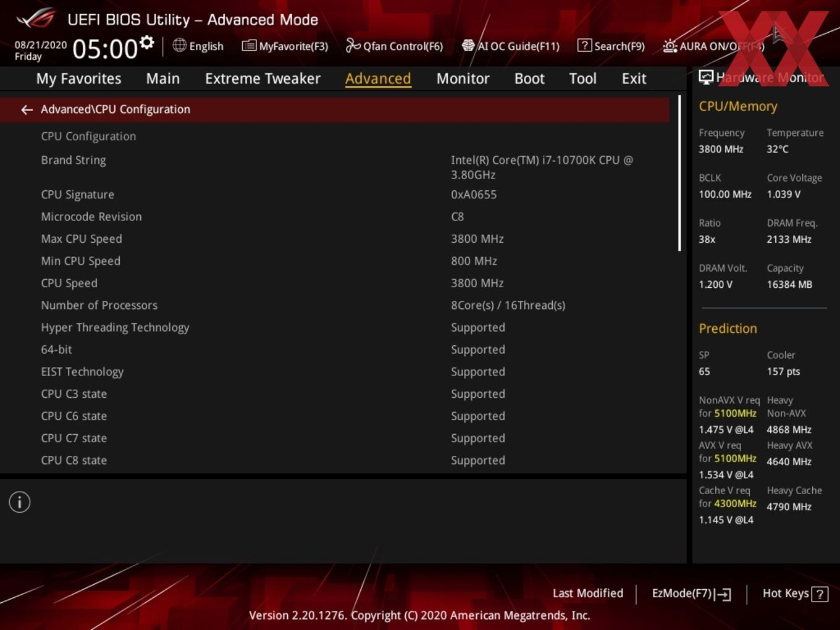Click the 0xA0655 signature value
Image resolution: width=840 pixels, height=630 pixels.
tap(474, 195)
